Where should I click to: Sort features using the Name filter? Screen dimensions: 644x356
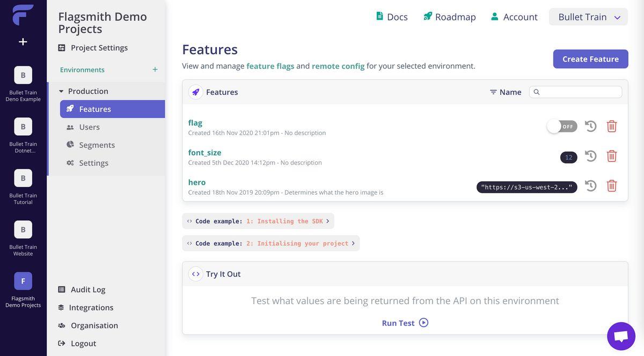click(505, 92)
